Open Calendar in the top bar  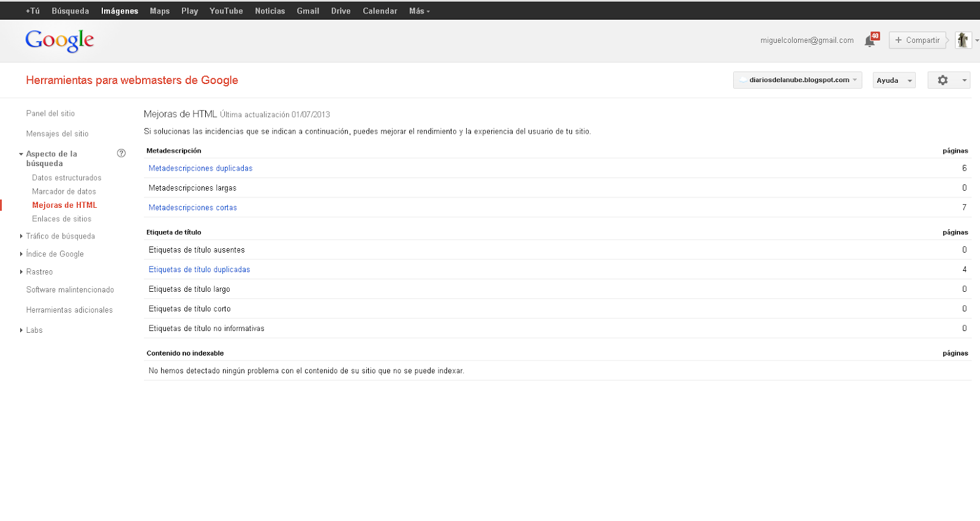[x=380, y=11]
